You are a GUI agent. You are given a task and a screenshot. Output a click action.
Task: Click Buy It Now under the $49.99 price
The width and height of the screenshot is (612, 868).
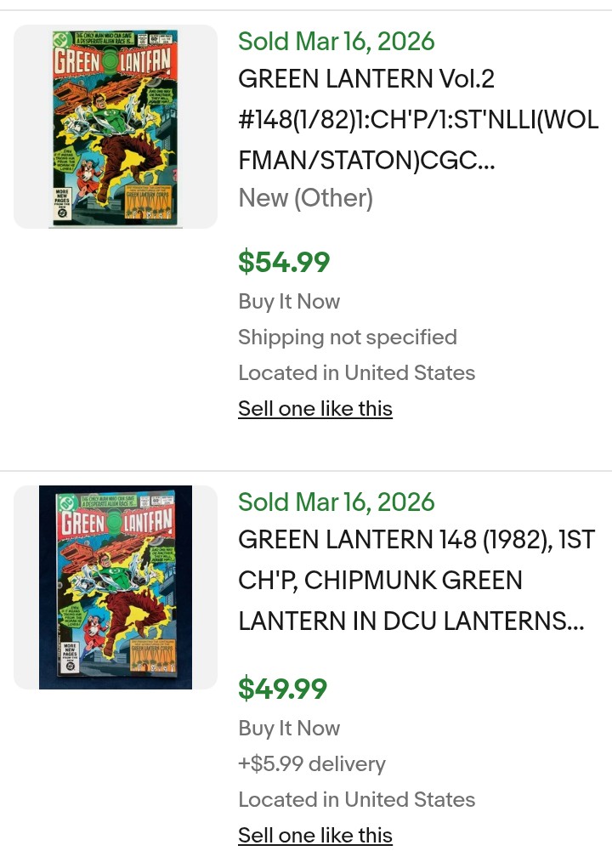click(289, 729)
